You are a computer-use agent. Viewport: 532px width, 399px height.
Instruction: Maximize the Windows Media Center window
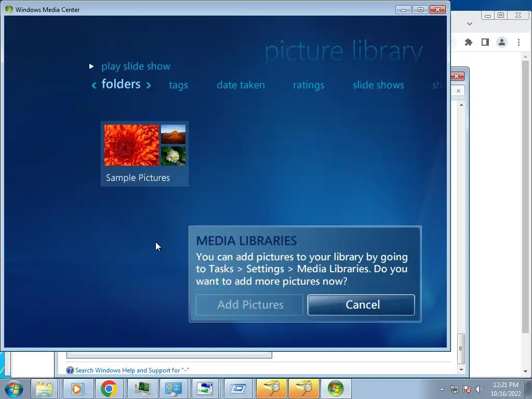point(420,9)
